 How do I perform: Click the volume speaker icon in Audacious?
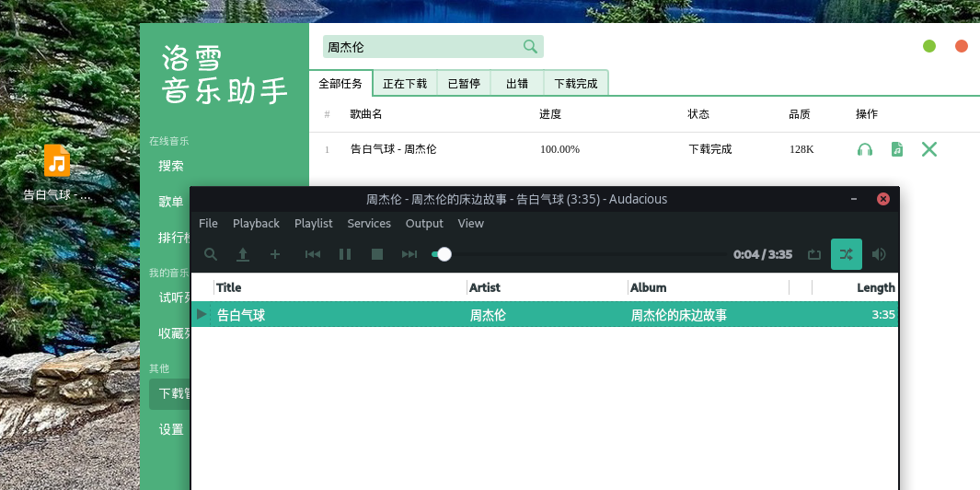[879, 254]
